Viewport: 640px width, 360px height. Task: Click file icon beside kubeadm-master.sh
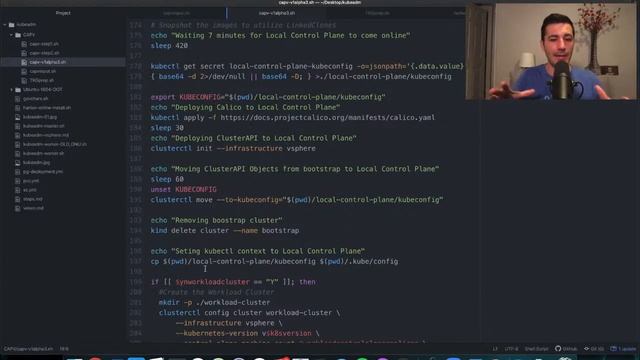[18, 126]
